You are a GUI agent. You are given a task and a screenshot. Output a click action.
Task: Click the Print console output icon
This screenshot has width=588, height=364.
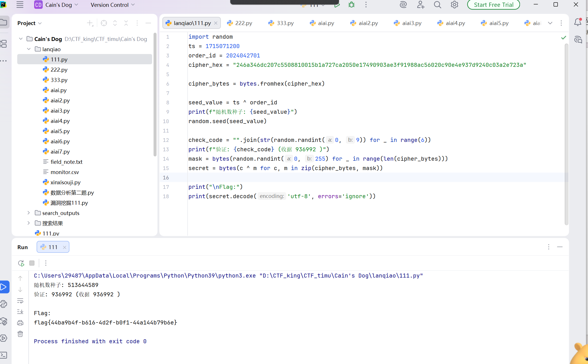(x=20, y=323)
